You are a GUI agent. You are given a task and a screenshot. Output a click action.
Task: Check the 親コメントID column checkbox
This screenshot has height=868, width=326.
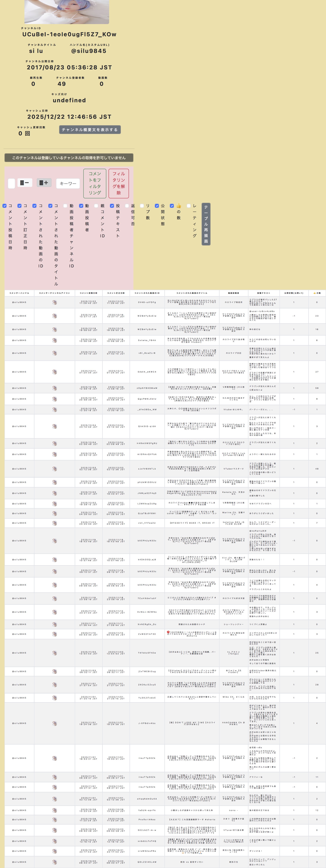96,206
